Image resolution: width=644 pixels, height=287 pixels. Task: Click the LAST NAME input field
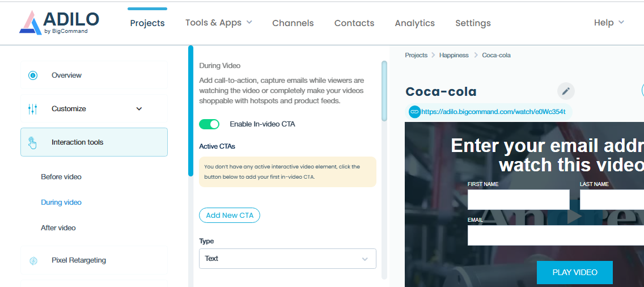[612, 200]
